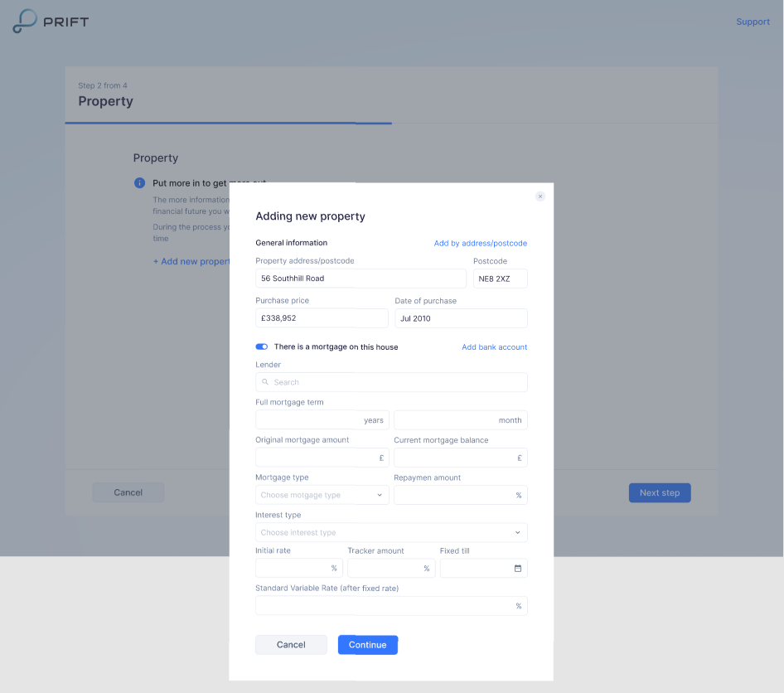Click the Add bank account link

click(x=494, y=347)
